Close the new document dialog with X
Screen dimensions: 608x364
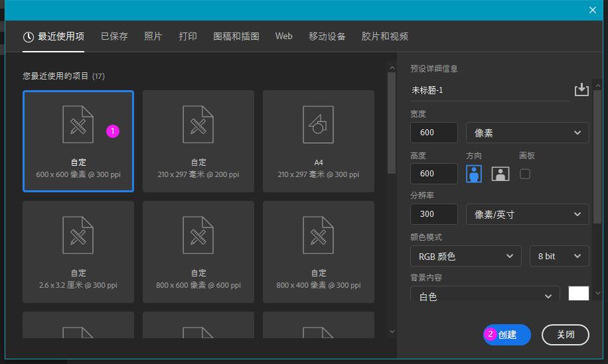pyautogui.click(x=593, y=10)
